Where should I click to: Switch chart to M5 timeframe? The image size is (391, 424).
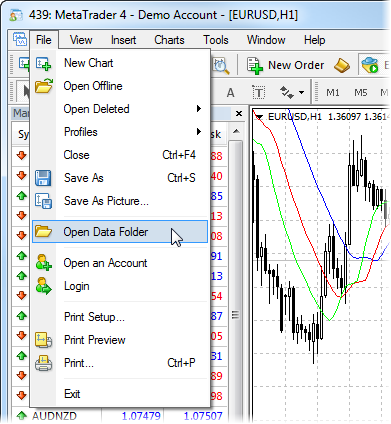click(x=361, y=92)
